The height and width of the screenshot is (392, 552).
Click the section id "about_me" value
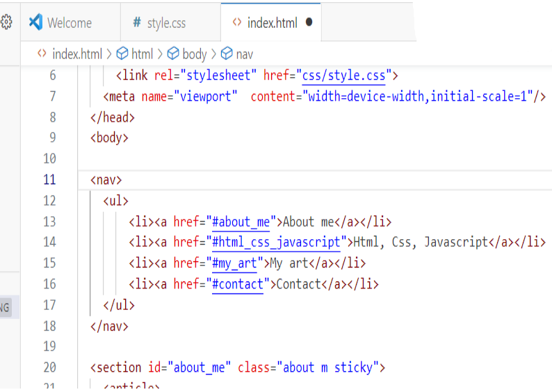pyautogui.click(x=200, y=368)
